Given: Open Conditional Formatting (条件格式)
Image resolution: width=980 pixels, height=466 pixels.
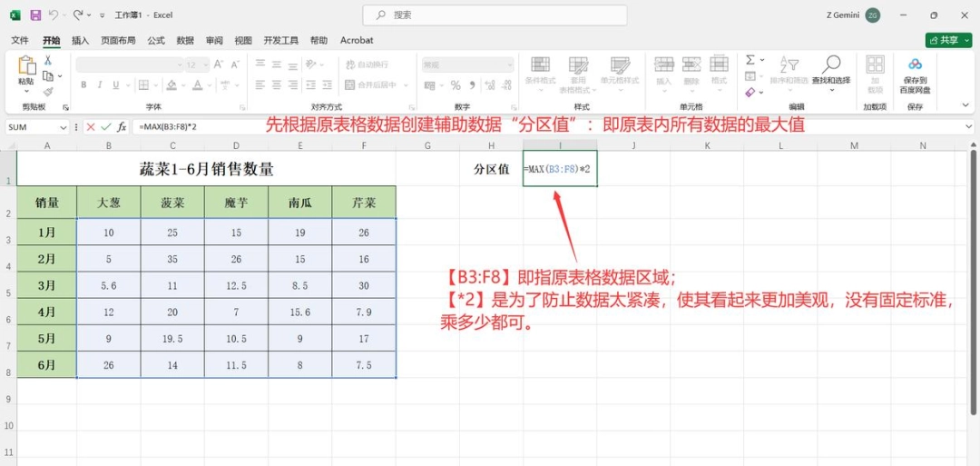Looking at the screenshot, I should 540,74.
